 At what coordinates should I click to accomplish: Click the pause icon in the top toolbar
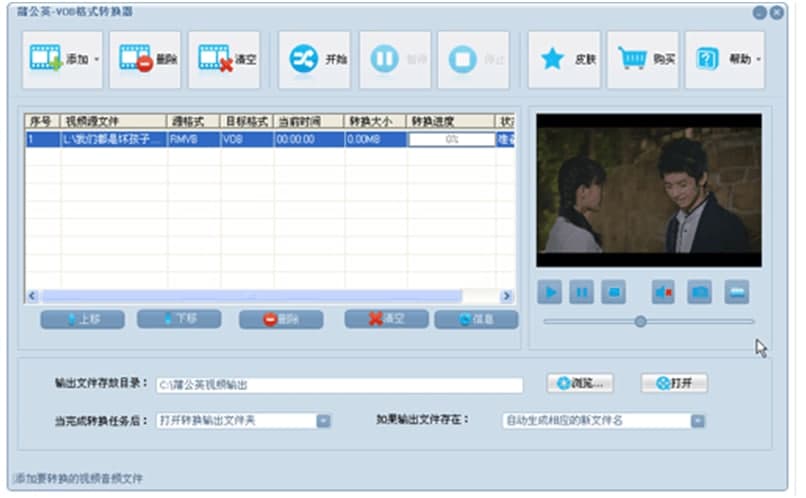384,59
